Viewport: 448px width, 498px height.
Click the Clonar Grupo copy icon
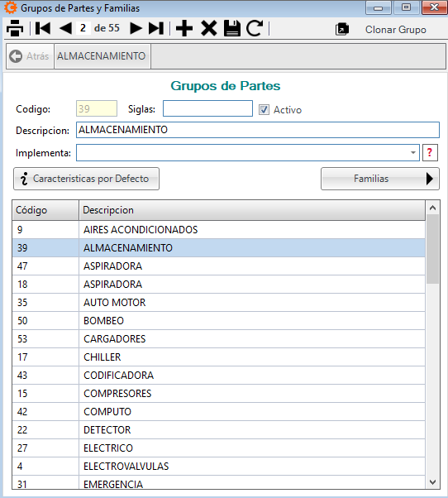coord(342,29)
